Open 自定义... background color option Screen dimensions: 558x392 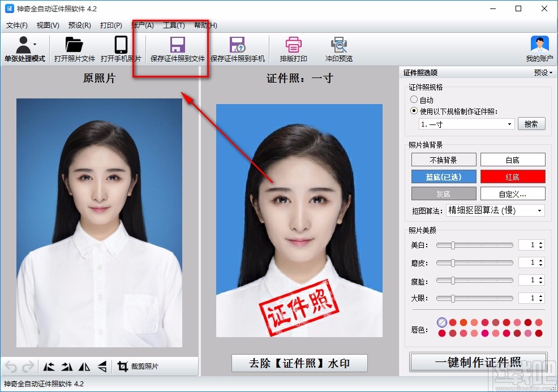tap(513, 194)
